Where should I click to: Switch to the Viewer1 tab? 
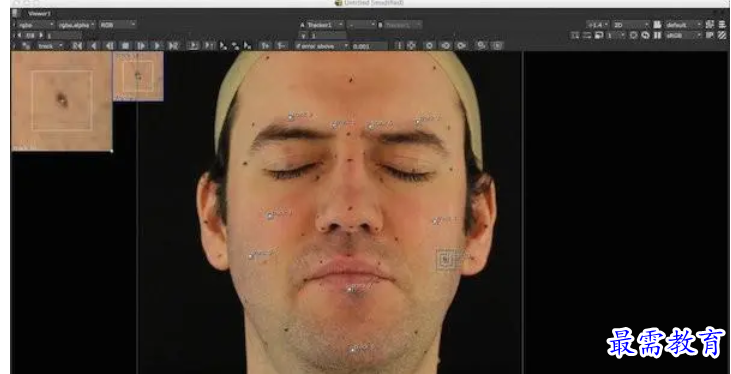pos(39,14)
